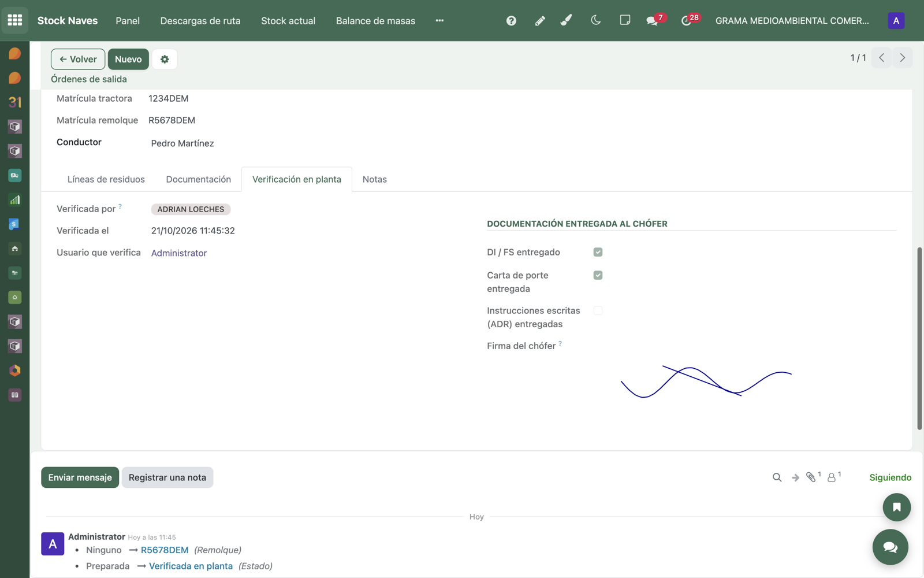Open the house app icon in sidebar
The height and width of the screenshot is (578, 924).
coord(15,249)
